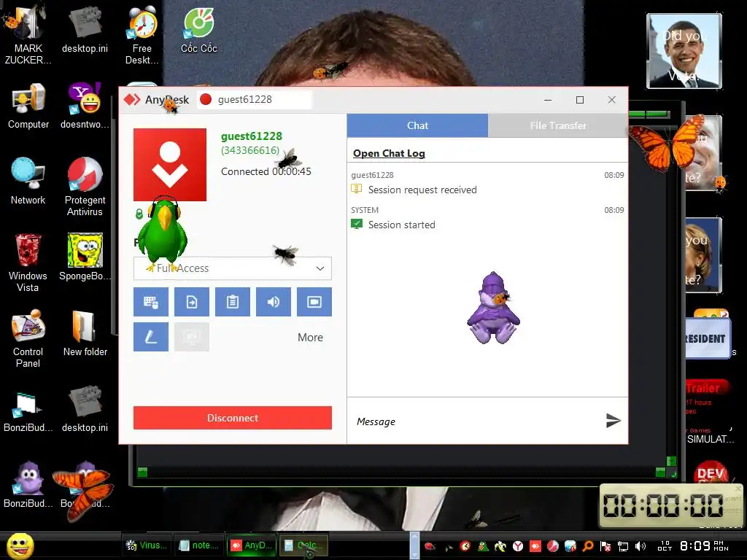Open the AnyD taskbar button

point(252,545)
